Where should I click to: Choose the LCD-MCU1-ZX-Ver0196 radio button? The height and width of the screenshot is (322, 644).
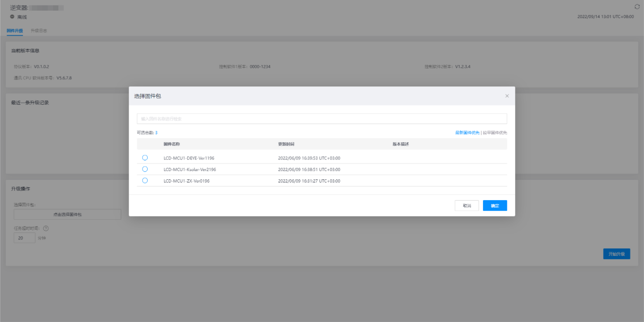(x=145, y=181)
